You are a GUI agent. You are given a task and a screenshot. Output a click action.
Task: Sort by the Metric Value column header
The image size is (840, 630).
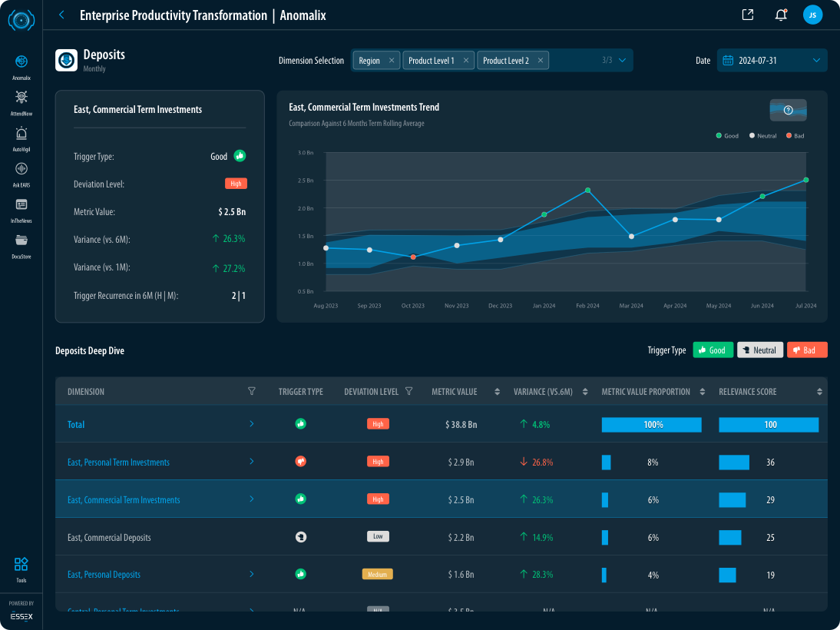tap(497, 392)
